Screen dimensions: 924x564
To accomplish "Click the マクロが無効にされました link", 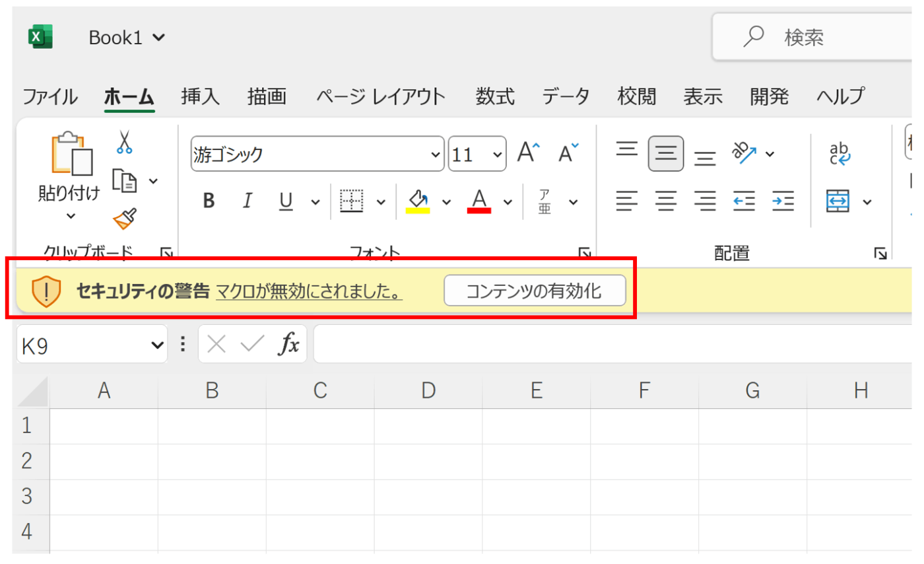I will click(x=310, y=291).
